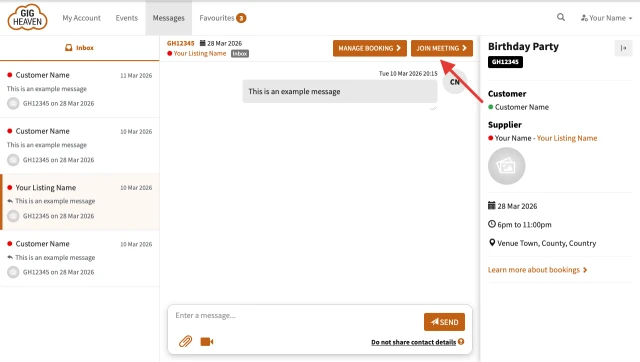The image size is (640, 362).
Task: Select the Your Listing Name conversation
Action: coord(80,202)
